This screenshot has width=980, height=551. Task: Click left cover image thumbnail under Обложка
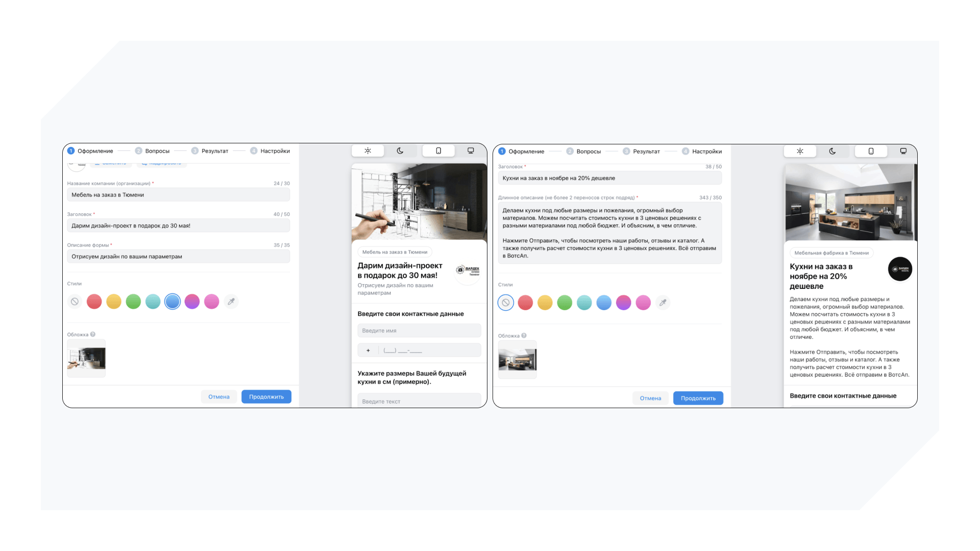click(86, 358)
